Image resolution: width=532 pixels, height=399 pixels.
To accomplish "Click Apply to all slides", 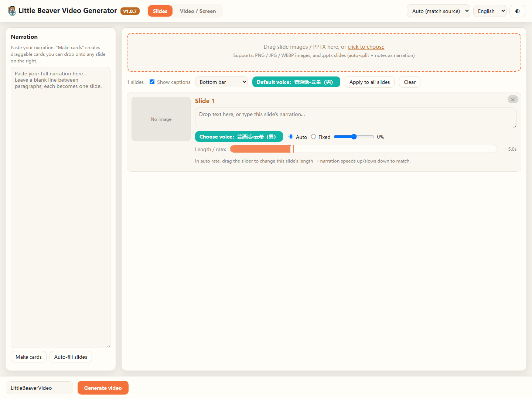I will click(x=369, y=82).
